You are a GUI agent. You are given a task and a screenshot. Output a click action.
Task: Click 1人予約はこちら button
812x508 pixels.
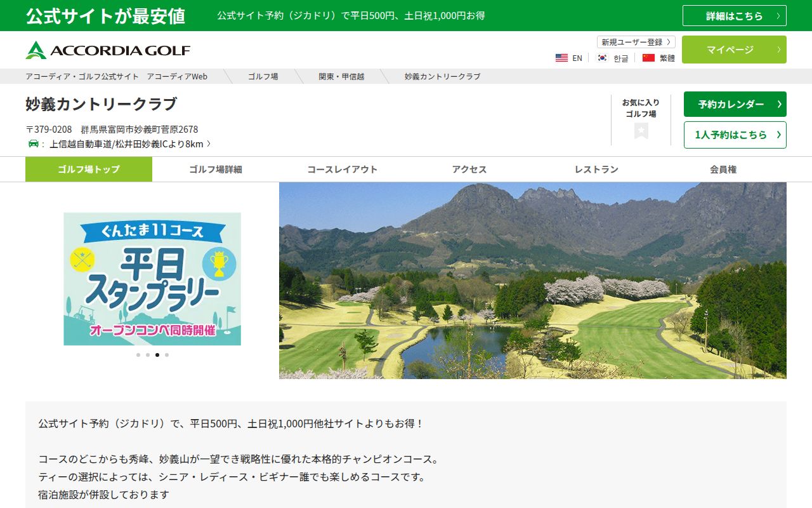[x=735, y=135]
